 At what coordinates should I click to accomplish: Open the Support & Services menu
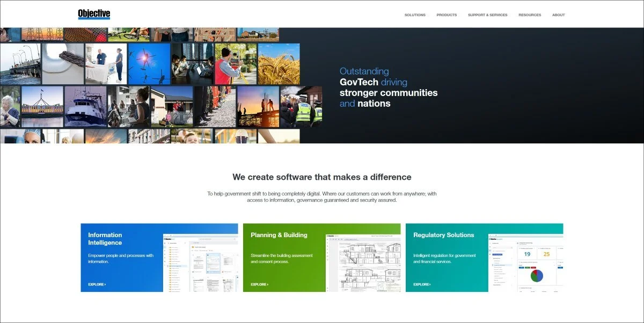point(487,15)
